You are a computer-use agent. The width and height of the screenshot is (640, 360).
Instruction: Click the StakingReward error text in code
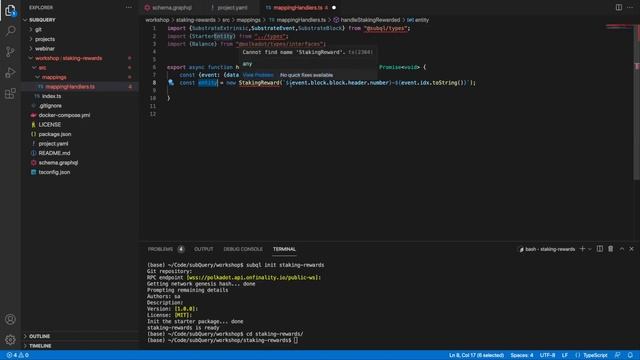(x=259, y=83)
